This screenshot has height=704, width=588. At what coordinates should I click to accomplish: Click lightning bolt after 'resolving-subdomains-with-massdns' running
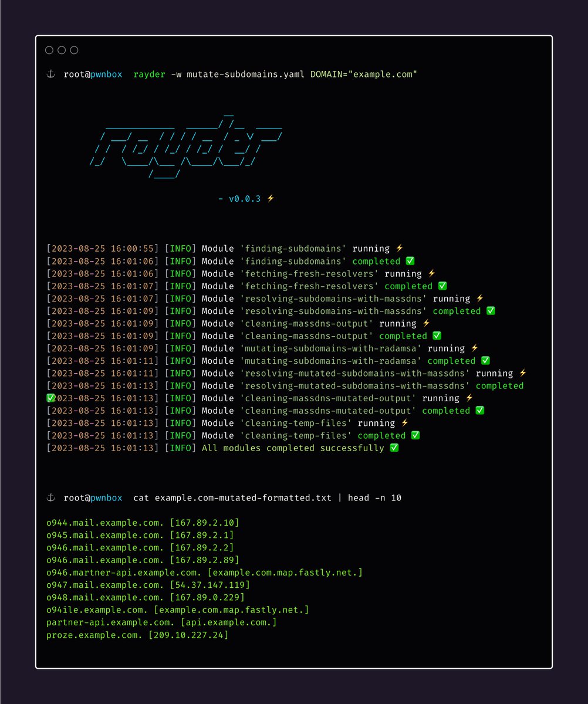click(480, 299)
